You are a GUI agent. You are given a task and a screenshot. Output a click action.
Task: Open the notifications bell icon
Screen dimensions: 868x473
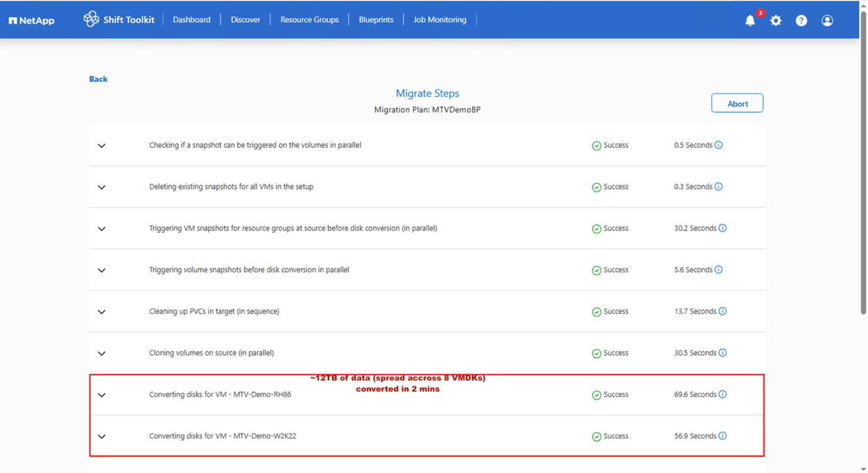750,21
